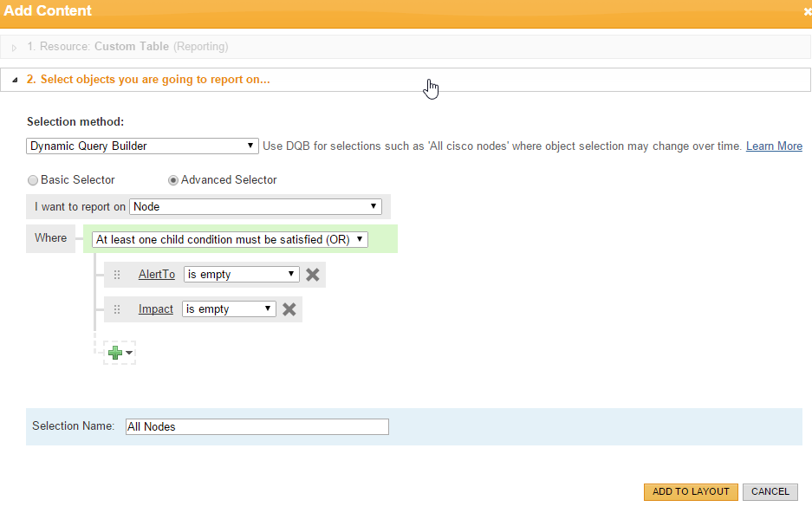
Task: Open the OR condition group dropdown
Action: [230, 240]
